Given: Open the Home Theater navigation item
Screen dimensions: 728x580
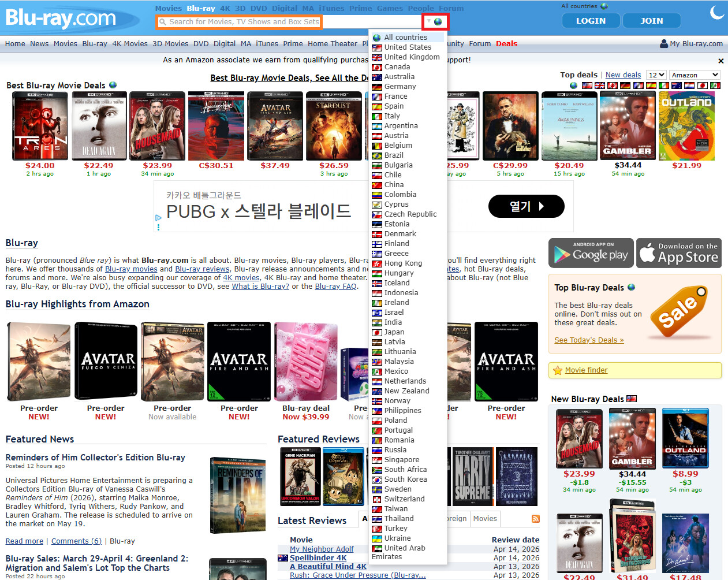Looking at the screenshot, I should pos(333,43).
